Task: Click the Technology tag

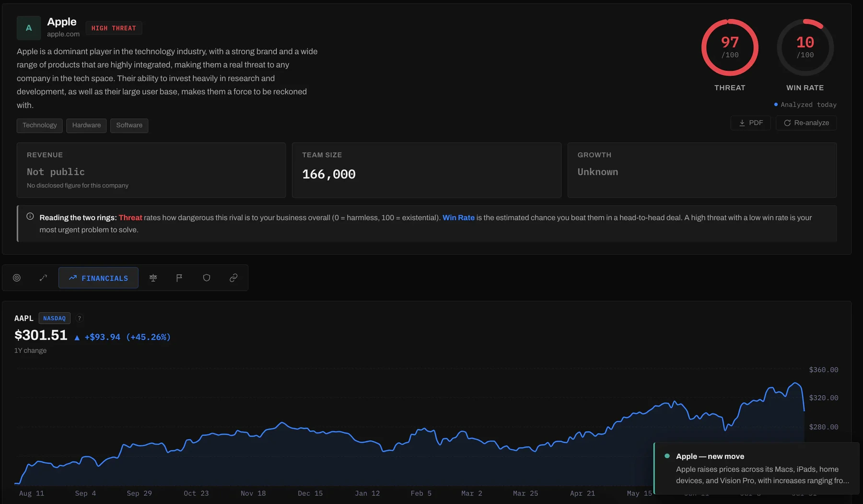Action: pos(40,126)
